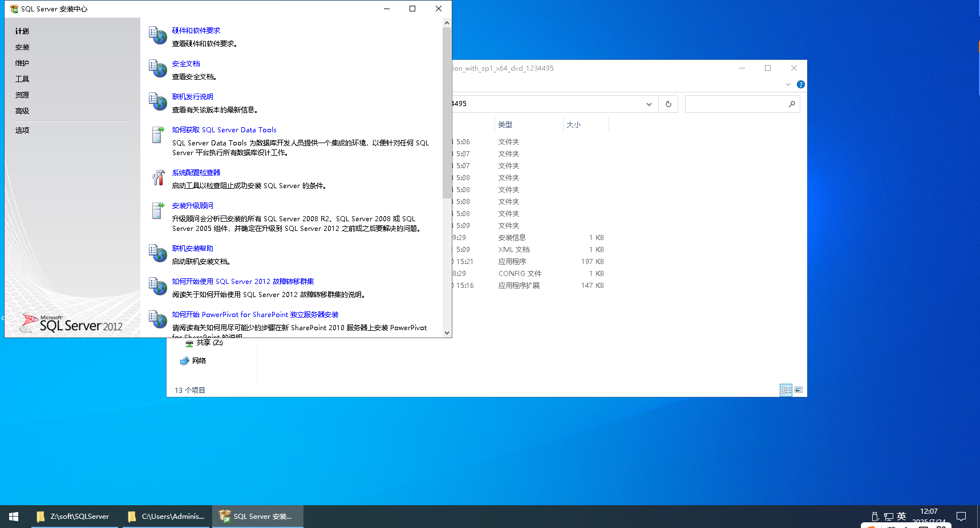Click the XML 文档 file row
Screen dimensions: 980x528
click(514, 250)
